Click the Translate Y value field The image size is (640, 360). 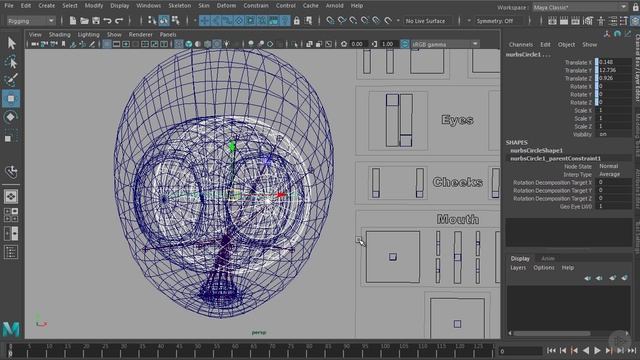tap(615, 70)
